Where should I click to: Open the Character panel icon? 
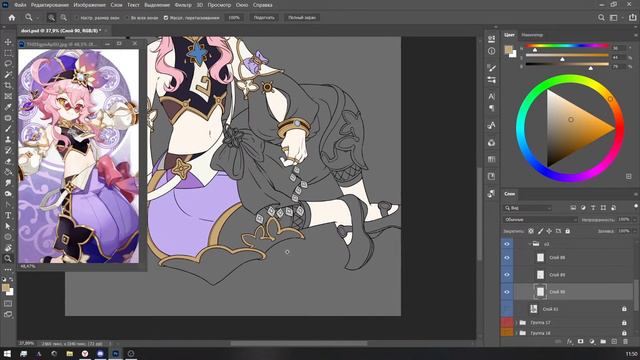click(x=491, y=96)
